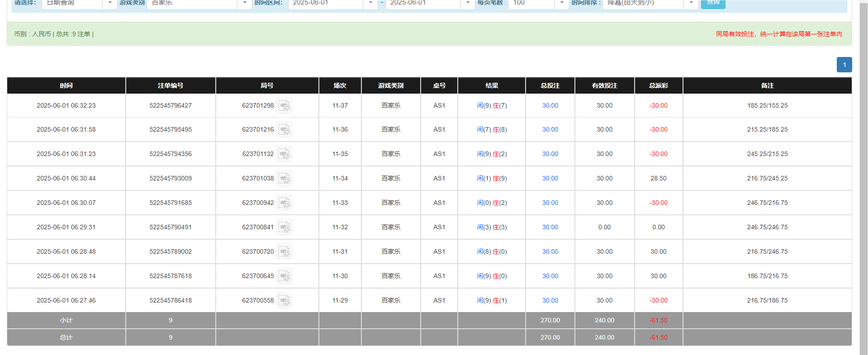Show replay icon for round 623700720
The image size is (868, 355).
pos(284,252)
